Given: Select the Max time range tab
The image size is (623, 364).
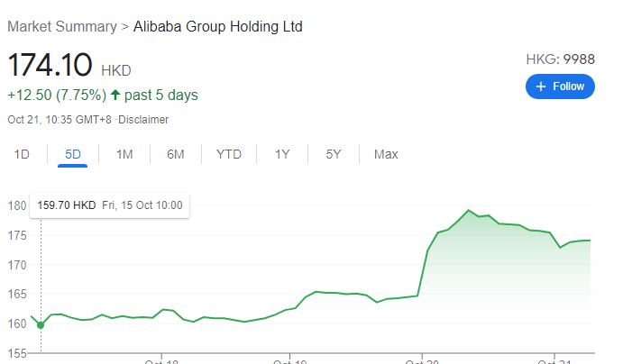Looking at the screenshot, I should coord(386,154).
